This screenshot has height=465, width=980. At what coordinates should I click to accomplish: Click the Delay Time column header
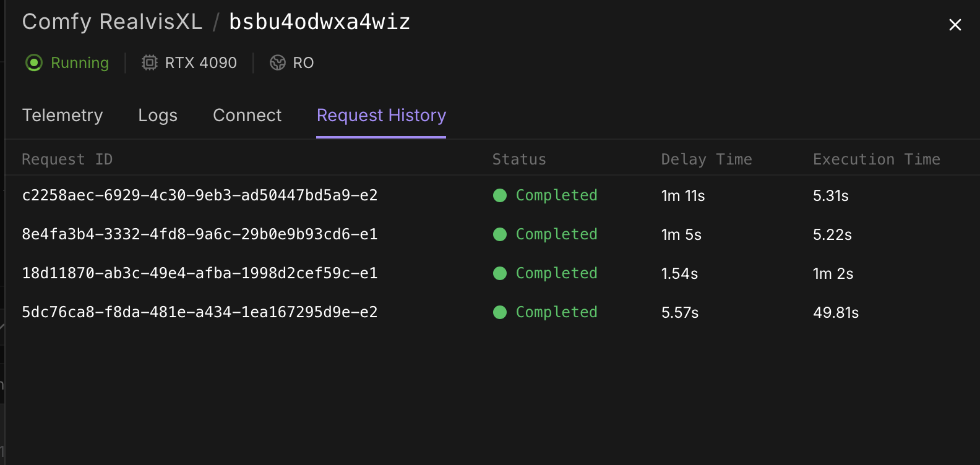pos(707,160)
